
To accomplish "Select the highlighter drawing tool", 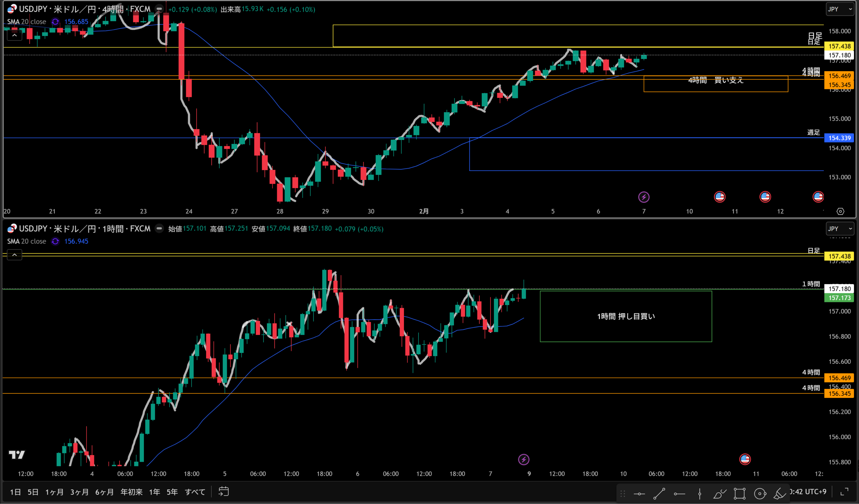I will pyautogui.click(x=779, y=494).
